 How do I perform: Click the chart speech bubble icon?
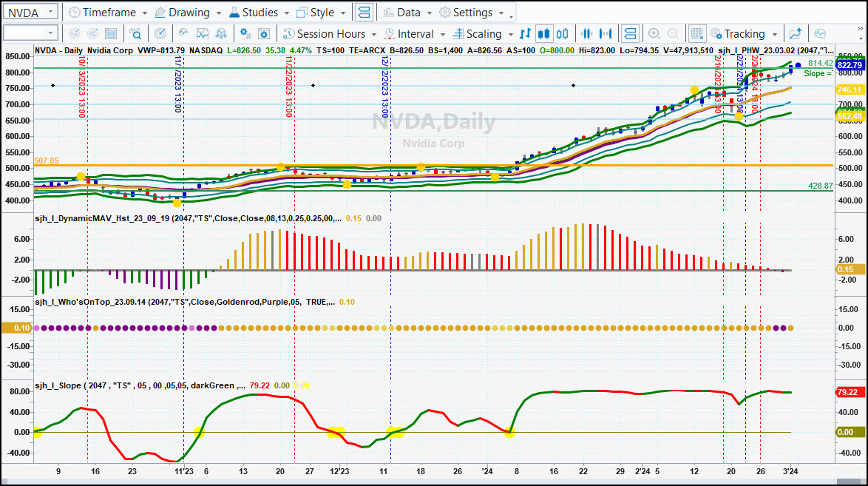point(820,34)
